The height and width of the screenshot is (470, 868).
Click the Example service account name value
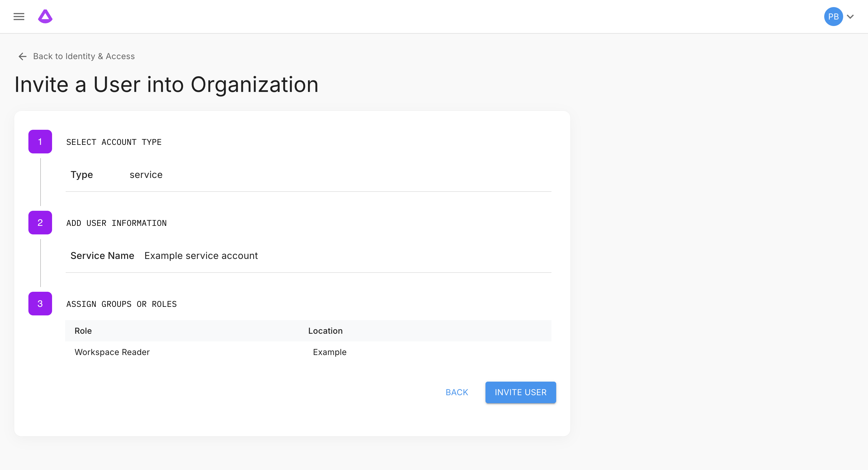coord(201,256)
